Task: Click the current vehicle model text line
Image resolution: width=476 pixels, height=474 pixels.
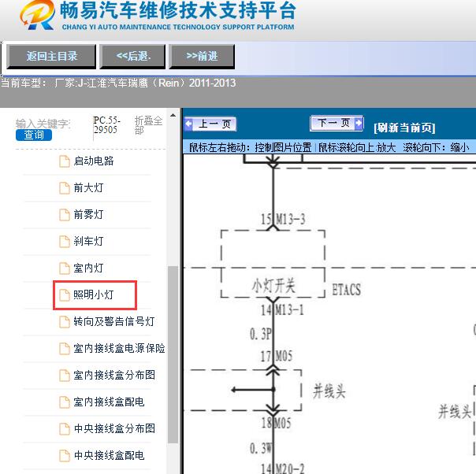Action: [118, 83]
